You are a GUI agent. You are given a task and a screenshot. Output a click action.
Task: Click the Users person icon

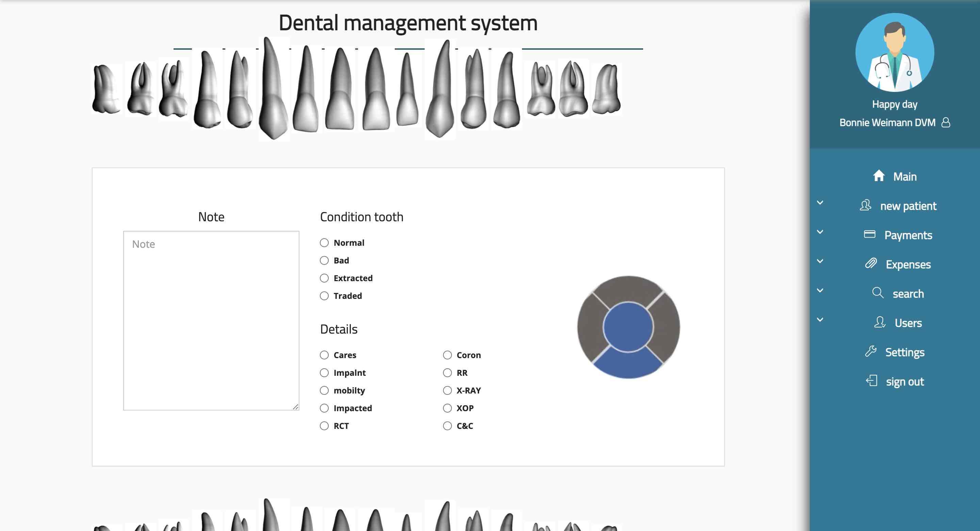[880, 322]
